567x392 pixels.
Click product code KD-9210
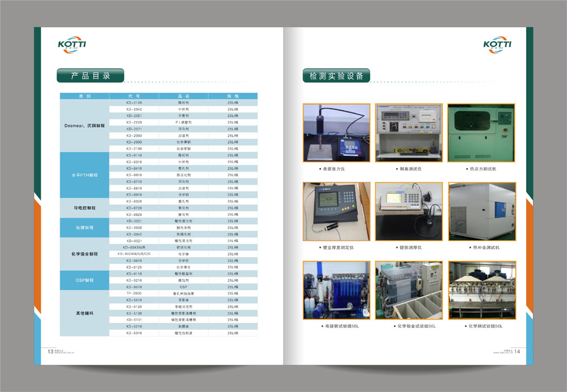tap(134, 280)
